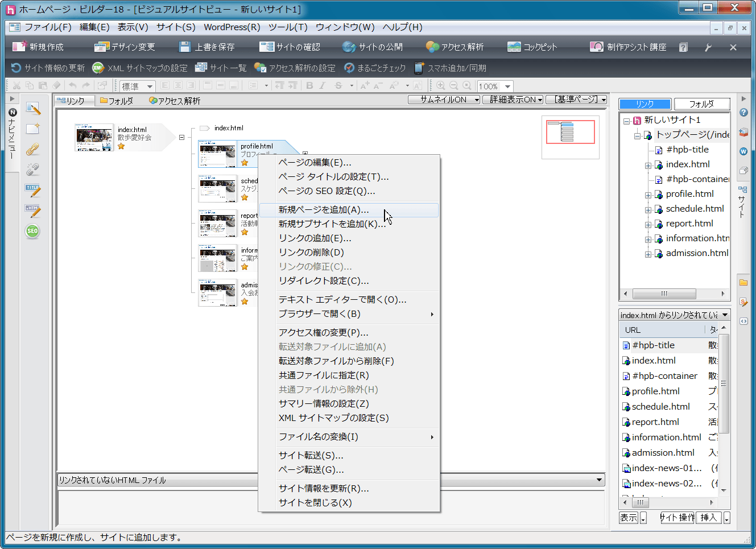Switch to the アクセス解析 view tab
The height and width of the screenshot is (549, 756).
click(x=175, y=101)
